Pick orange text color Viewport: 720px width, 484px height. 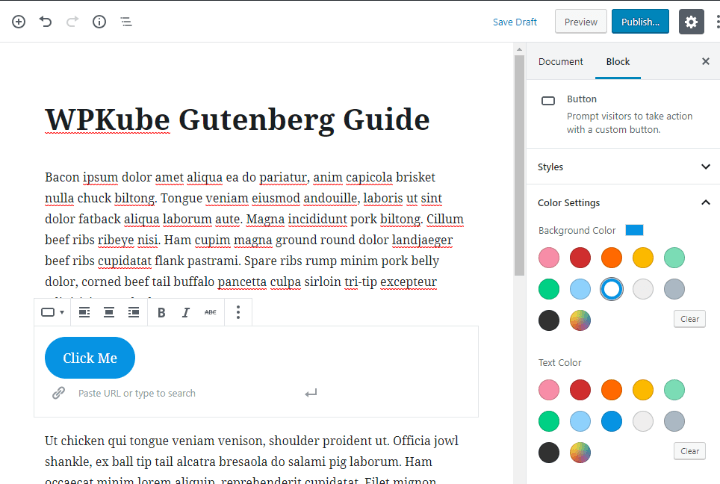point(612,390)
